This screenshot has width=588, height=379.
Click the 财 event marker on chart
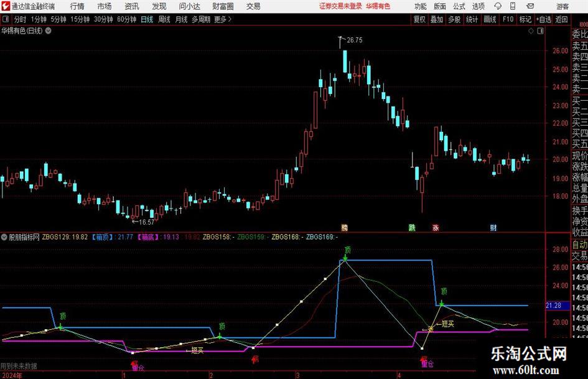(493, 227)
